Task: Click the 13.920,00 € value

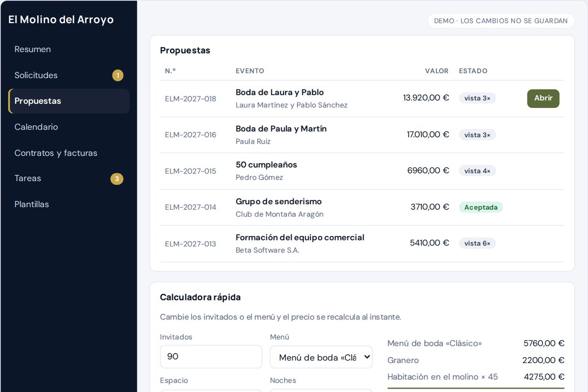Action: click(426, 98)
